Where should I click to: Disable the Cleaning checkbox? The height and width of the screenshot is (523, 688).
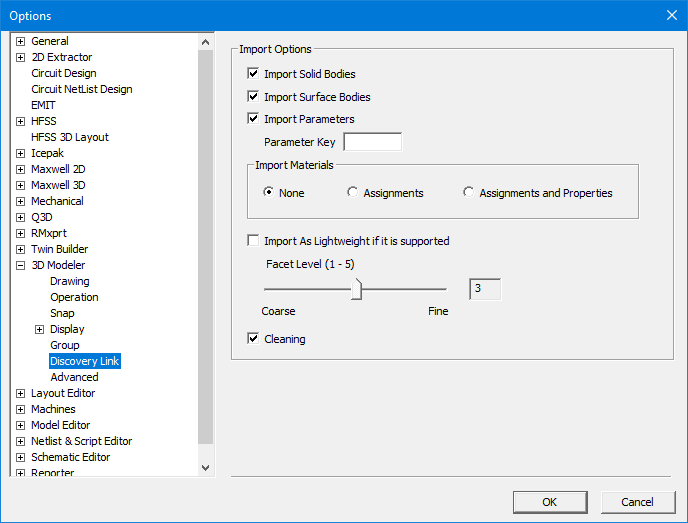point(253,339)
